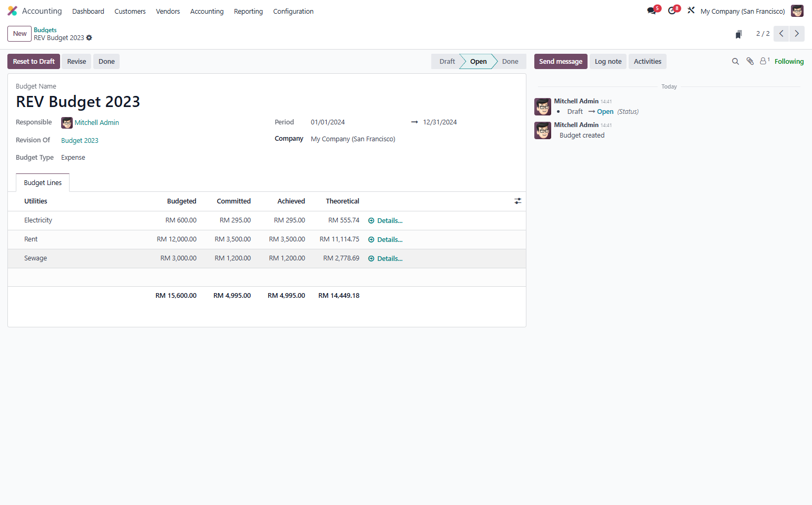Click the Budget Type Expense field

pos(73,158)
